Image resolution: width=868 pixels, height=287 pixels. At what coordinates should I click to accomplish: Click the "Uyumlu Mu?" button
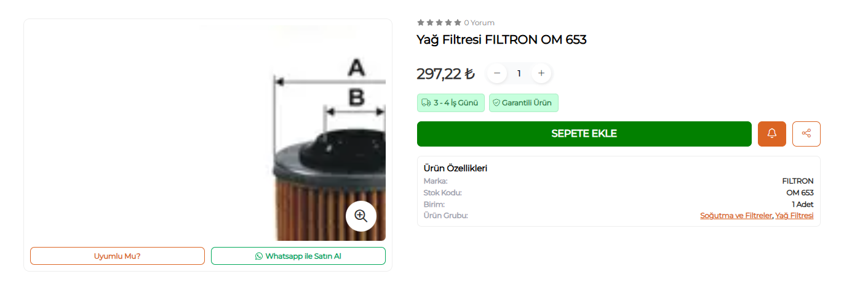click(117, 256)
